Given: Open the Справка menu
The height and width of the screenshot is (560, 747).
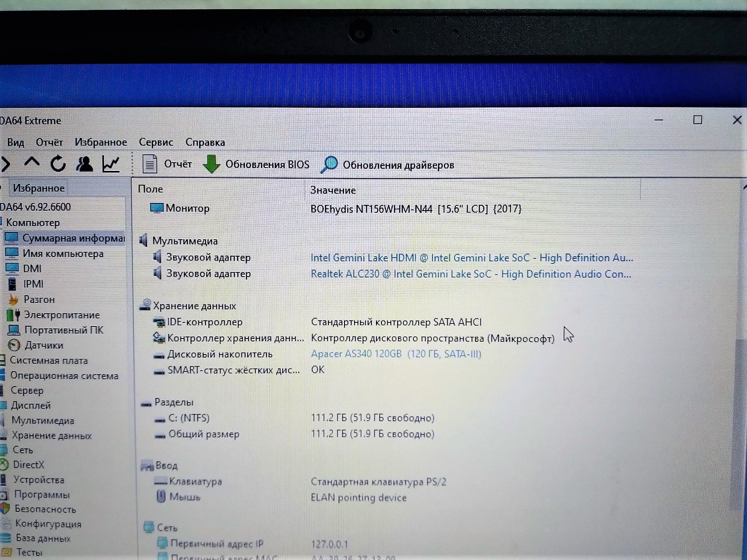Looking at the screenshot, I should [x=205, y=142].
